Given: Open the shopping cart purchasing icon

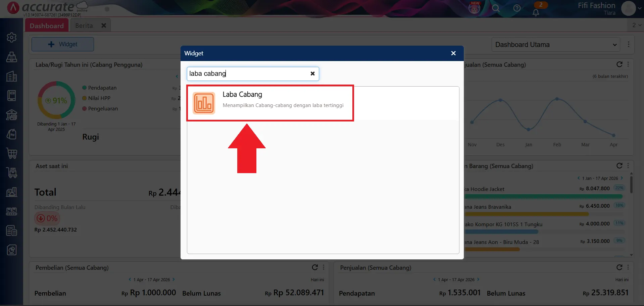Looking at the screenshot, I should pos(12,153).
